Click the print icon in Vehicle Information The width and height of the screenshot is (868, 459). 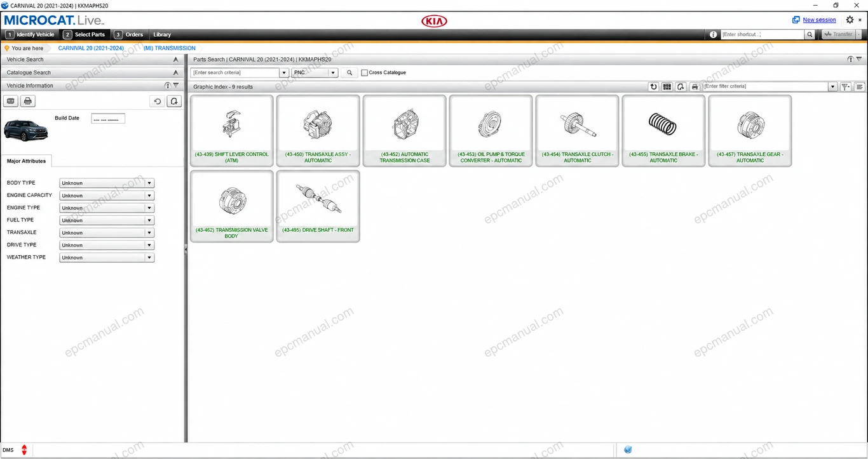pyautogui.click(x=27, y=101)
